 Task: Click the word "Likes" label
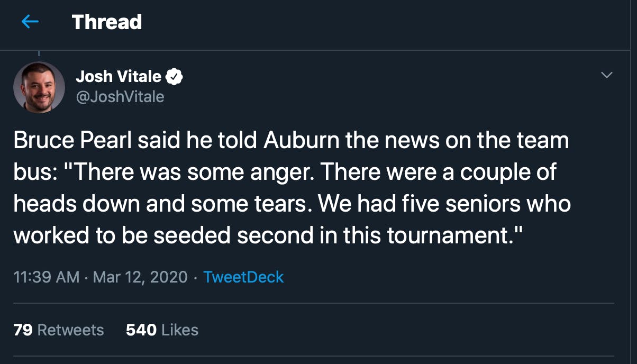[180, 330]
